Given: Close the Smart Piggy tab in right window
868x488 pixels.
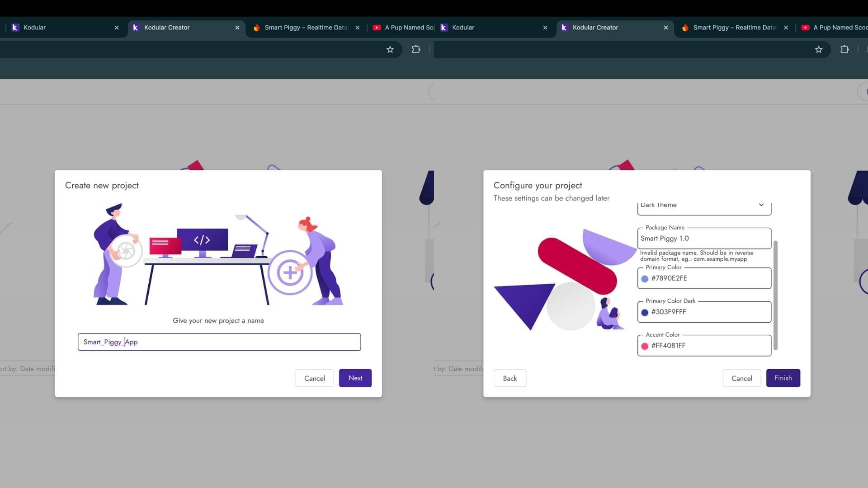Looking at the screenshot, I should pyautogui.click(x=786, y=28).
